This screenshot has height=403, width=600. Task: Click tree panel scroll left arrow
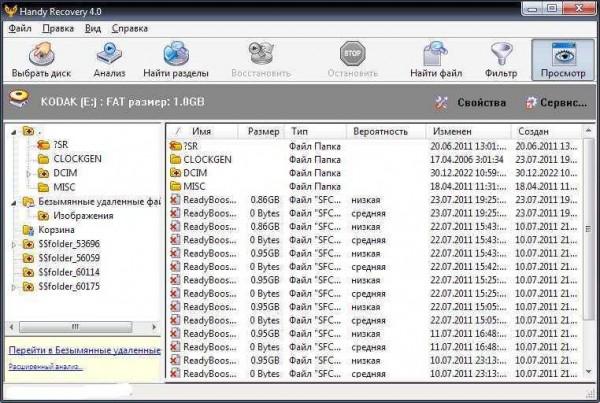(11, 327)
